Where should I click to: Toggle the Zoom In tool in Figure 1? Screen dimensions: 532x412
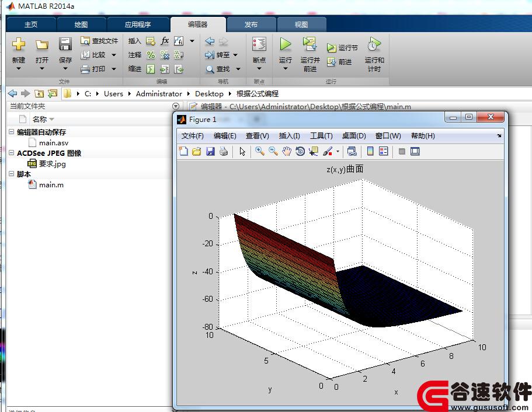260,151
